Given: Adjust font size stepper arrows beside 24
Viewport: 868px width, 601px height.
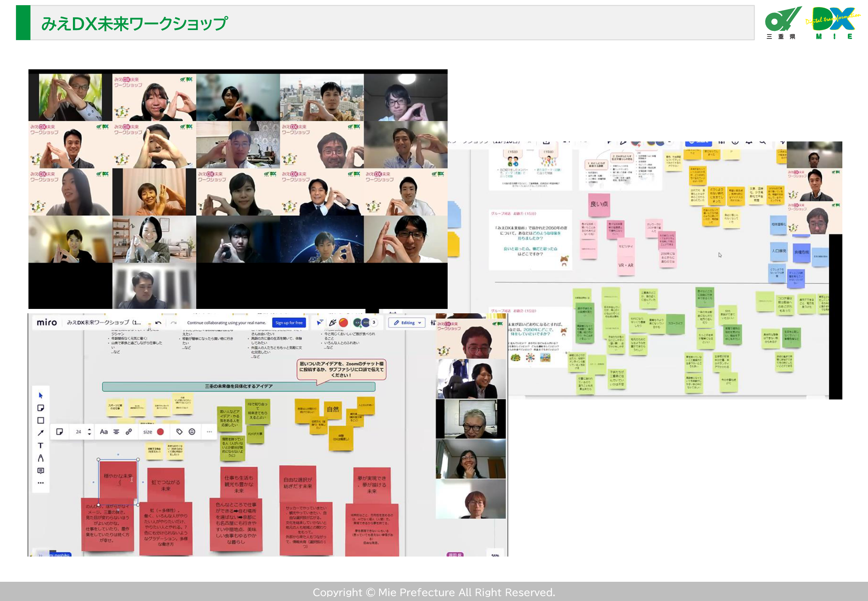Looking at the screenshot, I should pyautogui.click(x=89, y=432).
